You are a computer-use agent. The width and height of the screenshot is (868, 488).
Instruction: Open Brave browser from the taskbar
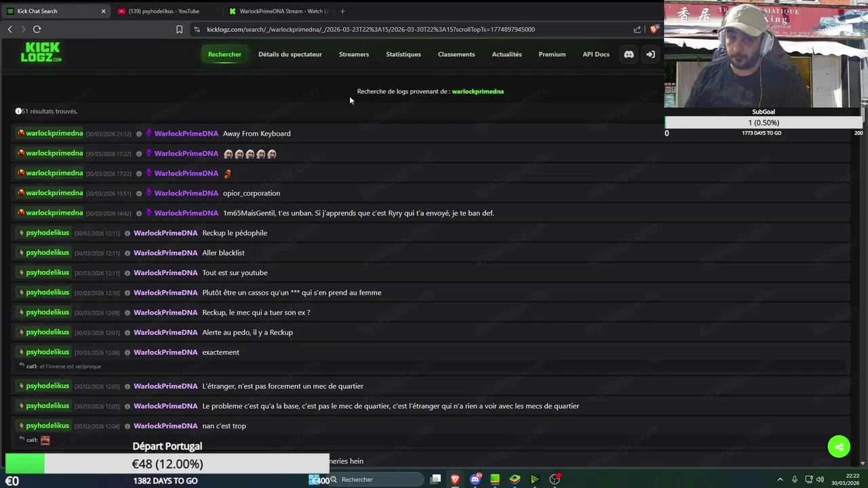pos(455,479)
